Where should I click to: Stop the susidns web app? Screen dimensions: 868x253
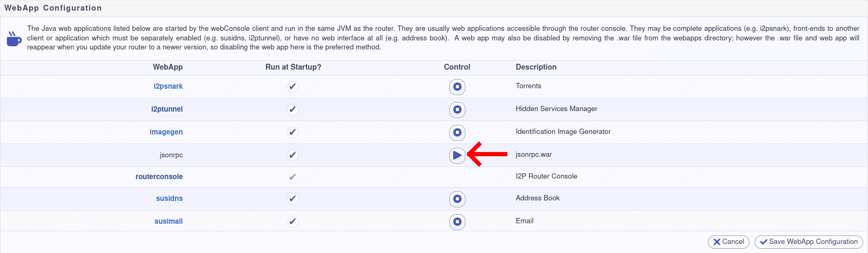(x=457, y=199)
